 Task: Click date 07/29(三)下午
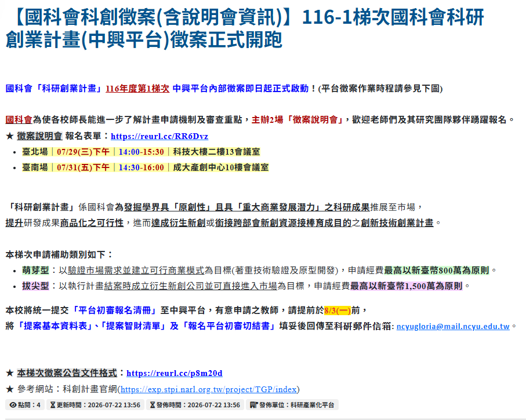click(83, 152)
